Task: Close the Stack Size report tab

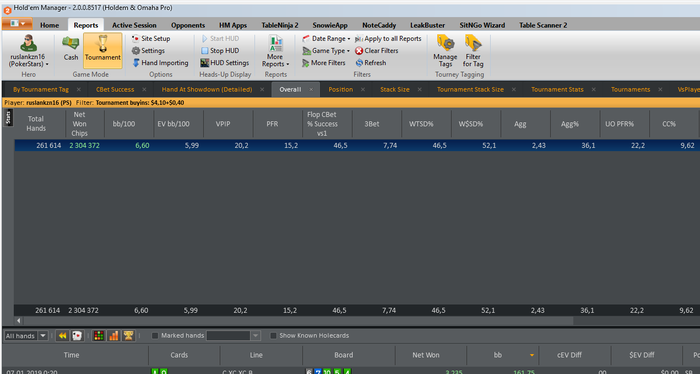Action: pos(419,90)
